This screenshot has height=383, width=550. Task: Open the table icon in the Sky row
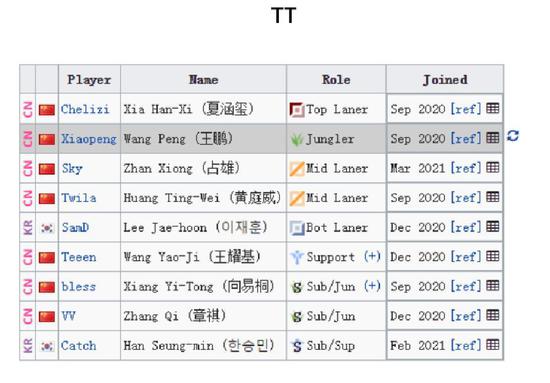click(x=492, y=167)
